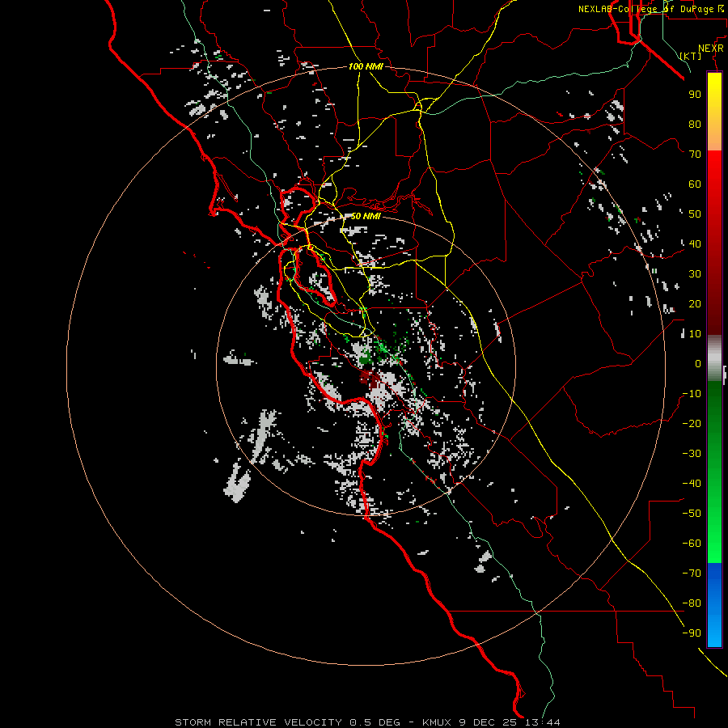The image size is (728, 728).
Task: Click the 40 value on velocity scale
Action: (x=695, y=244)
